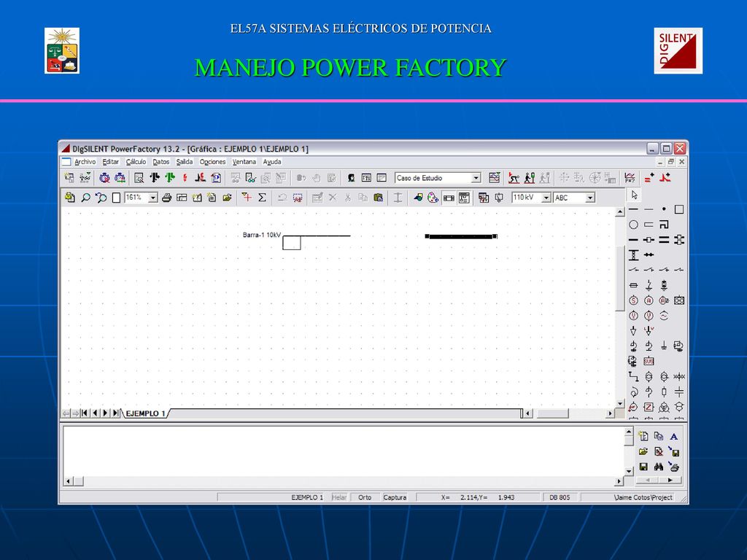The image size is (747, 560).
Task: Click the red short-circuit lightning icon
Action: click(185, 178)
